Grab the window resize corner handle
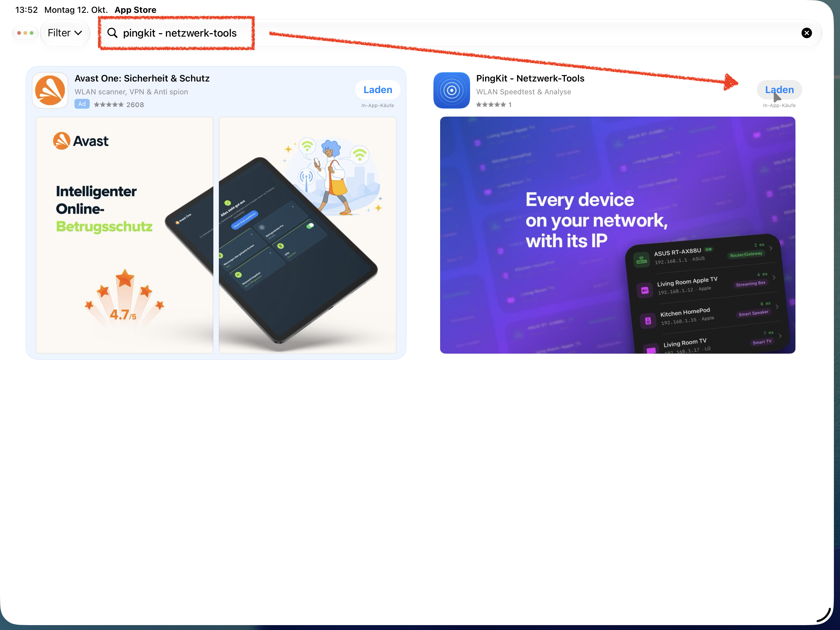 (x=824, y=615)
